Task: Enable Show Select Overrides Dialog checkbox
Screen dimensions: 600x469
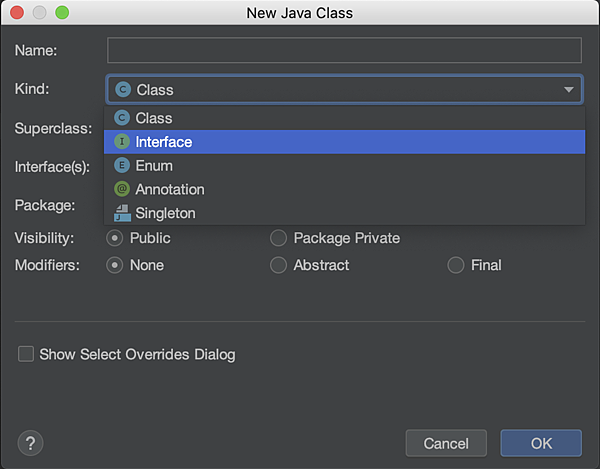Action: tap(26, 354)
